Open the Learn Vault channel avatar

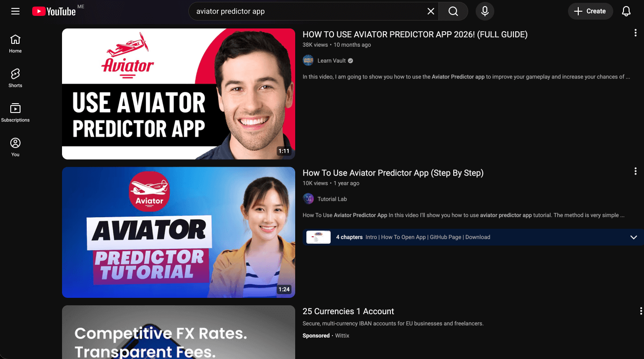click(x=308, y=60)
